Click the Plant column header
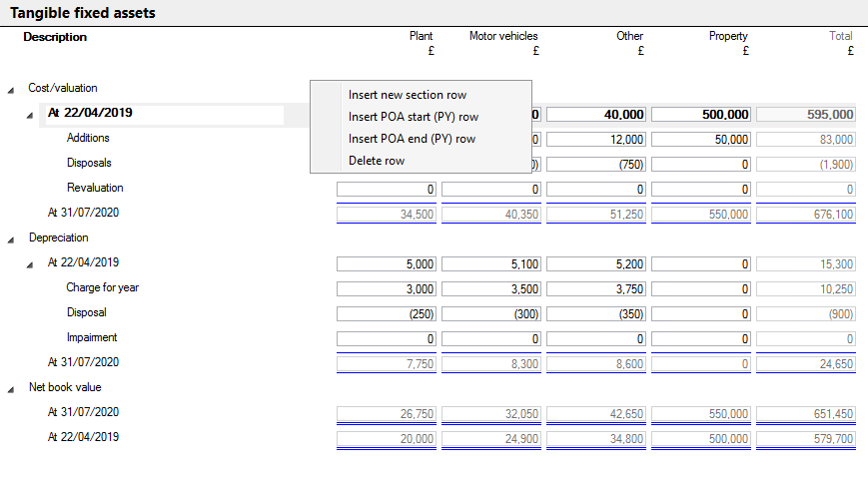868x482 pixels. [421, 36]
